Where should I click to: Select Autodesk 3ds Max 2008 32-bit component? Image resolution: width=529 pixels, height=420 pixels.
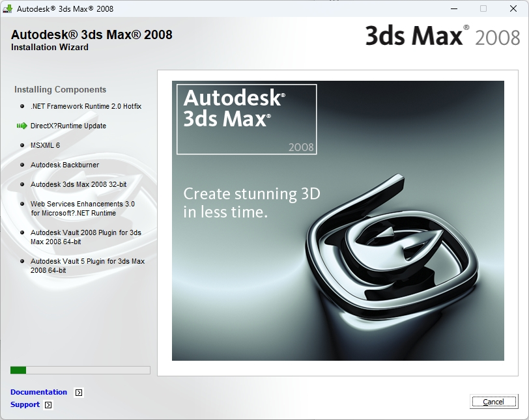coord(78,184)
